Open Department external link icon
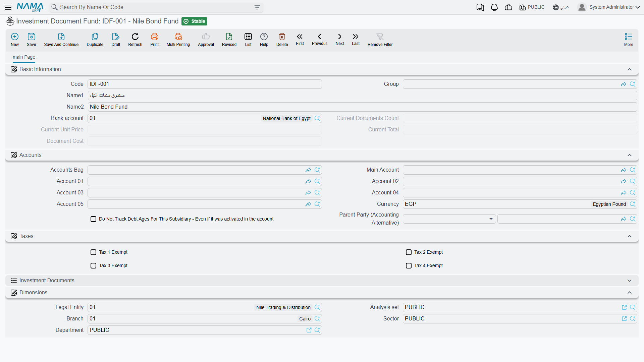Image resolution: width=644 pixels, height=362 pixels. pyautogui.click(x=309, y=330)
